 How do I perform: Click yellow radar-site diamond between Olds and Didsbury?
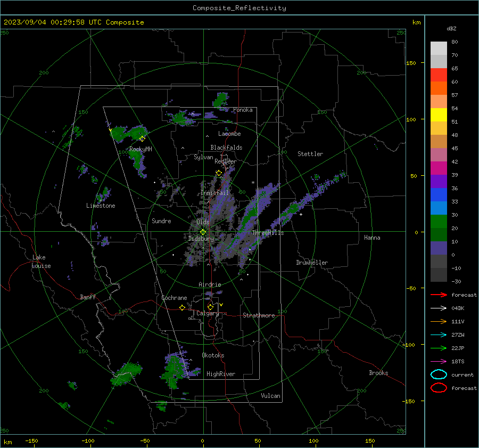[x=203, y=232]
